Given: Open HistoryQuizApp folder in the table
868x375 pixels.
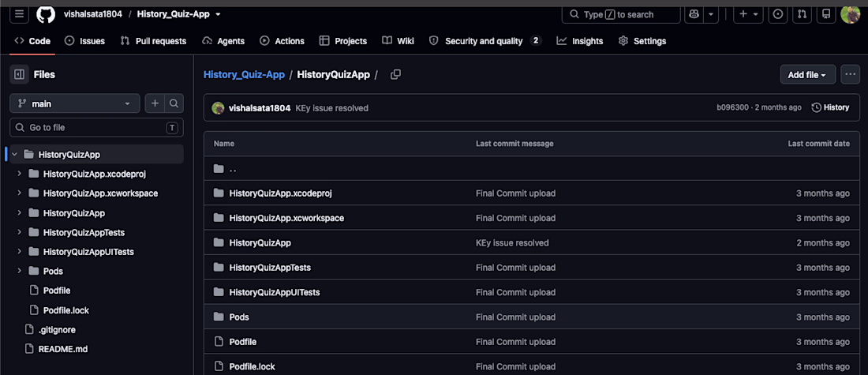Looking at the screenshot, I should [260, 242].
